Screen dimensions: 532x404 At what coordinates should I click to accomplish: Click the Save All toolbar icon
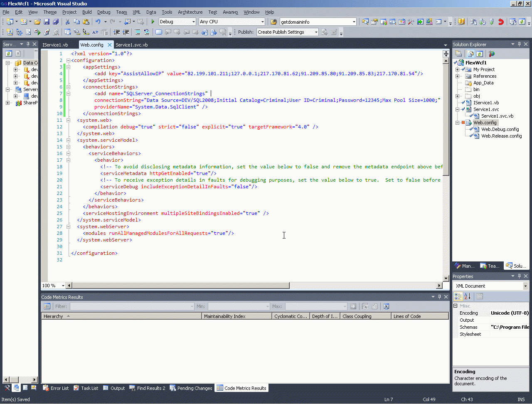tap(56, 22)
